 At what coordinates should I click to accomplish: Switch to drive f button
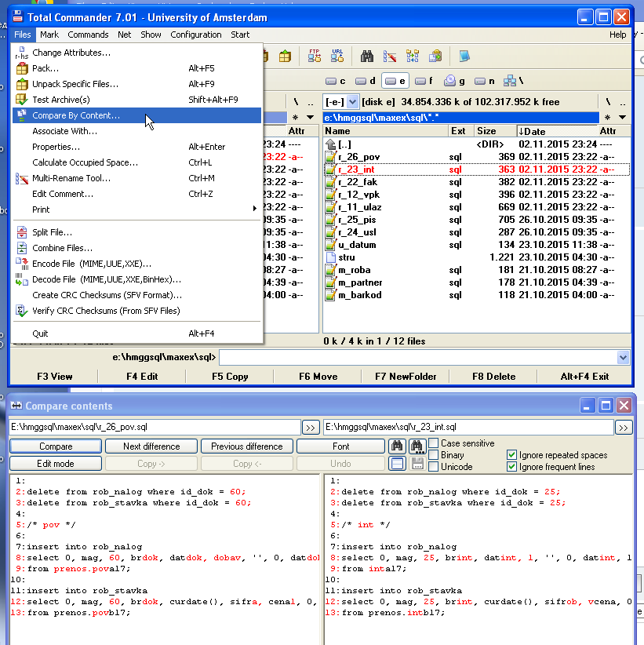pyautogui.click(x=424, y=81)
